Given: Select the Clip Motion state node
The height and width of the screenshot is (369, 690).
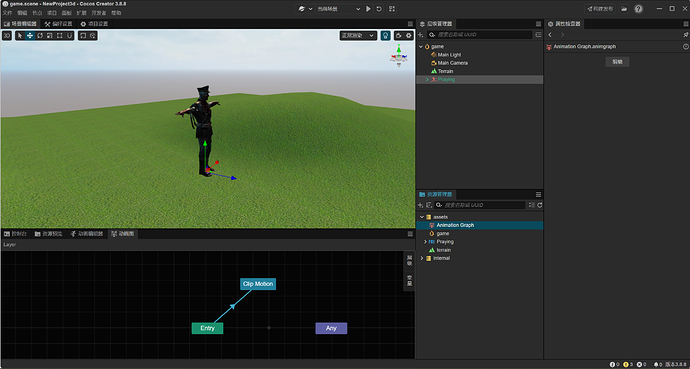Looking at the screenshot, I should [258, 284].
